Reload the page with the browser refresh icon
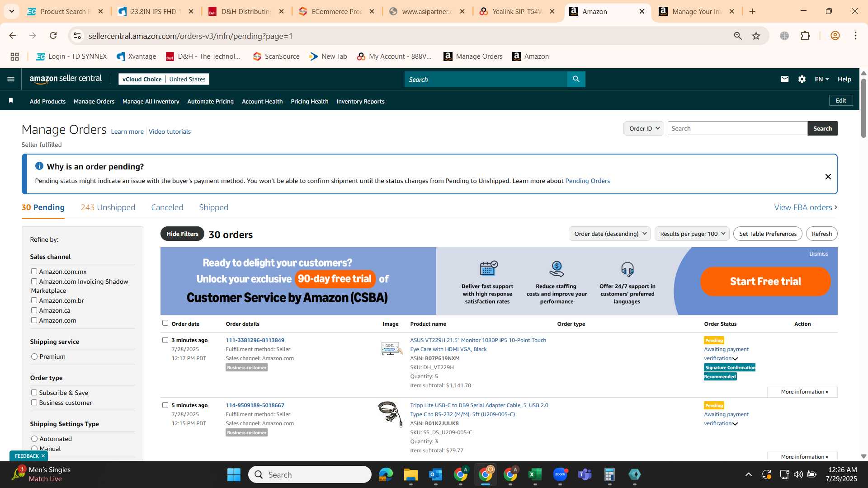Image resolution: width=868 pixels, height=488 pixels. click(x=53, y=36)
